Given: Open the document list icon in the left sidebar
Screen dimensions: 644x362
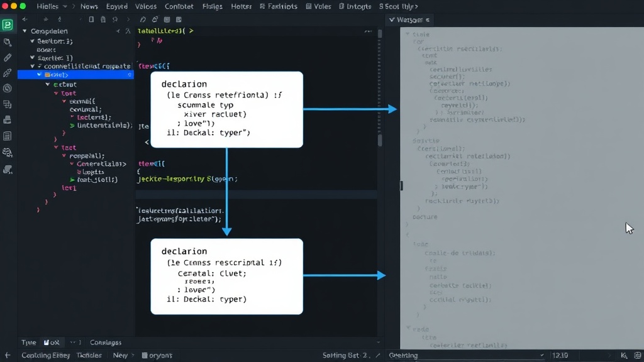Looking at the screenshot, I should tap(8, 136).
